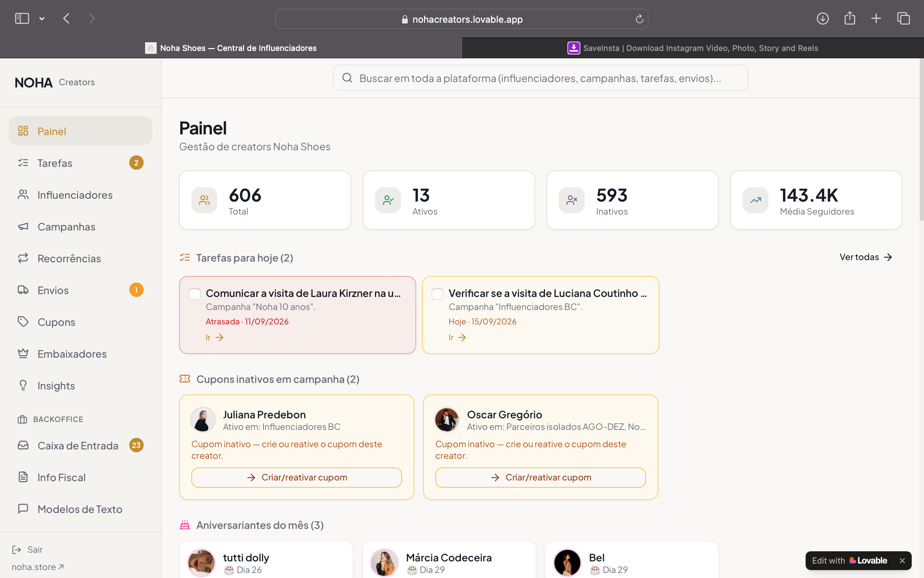Switch to the SaveInsta browser tab
Viewport: 924px width, 578px height.
693,48
